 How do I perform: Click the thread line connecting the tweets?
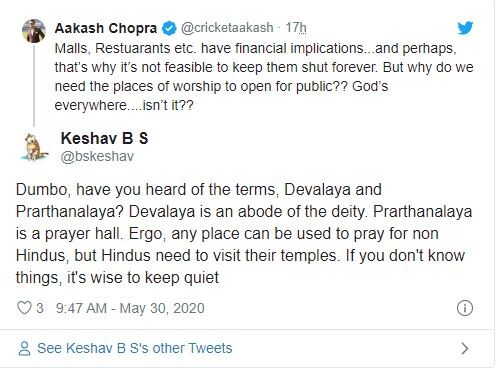34,86
